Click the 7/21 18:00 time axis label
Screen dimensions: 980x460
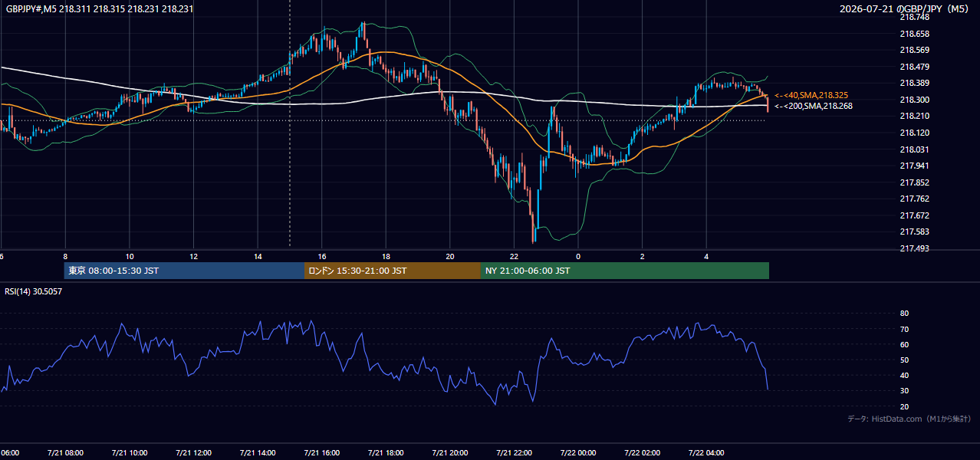(x=386, y=453)
